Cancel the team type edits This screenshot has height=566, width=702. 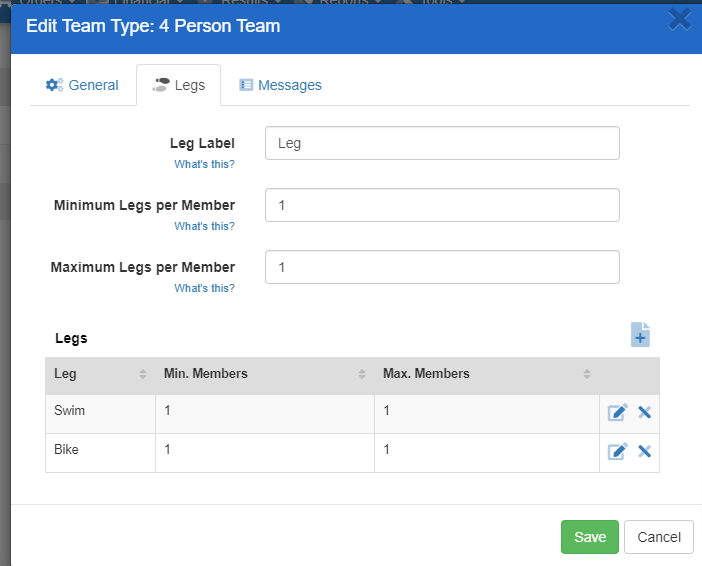(x=658, y=537)
